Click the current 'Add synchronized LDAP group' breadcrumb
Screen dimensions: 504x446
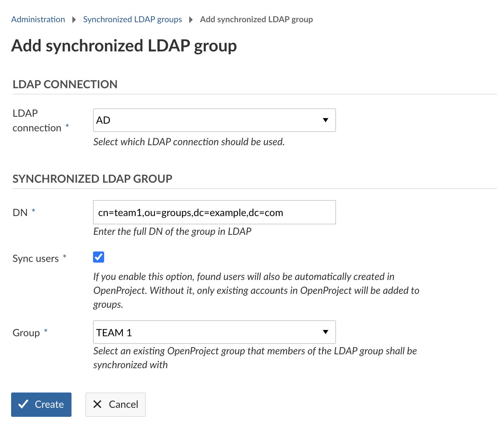pos(256,19)
